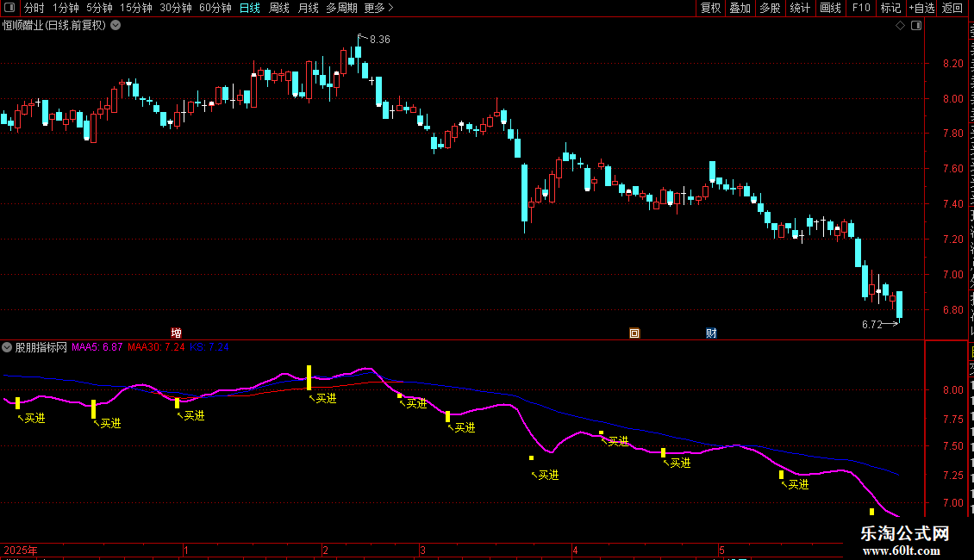The image size is (974, 560).
Task: Open the 股朋指标网 indicator dropdown arrow
Action: pos(7,348)
